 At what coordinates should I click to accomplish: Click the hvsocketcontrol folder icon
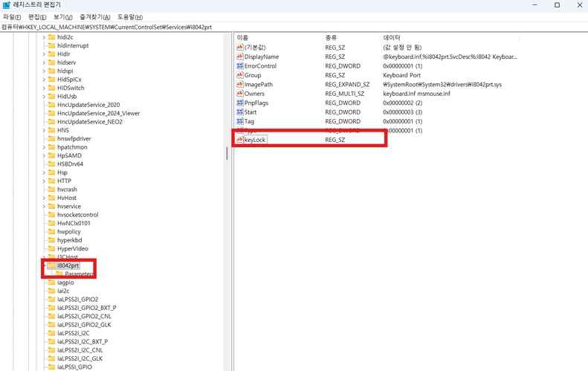coord(52,215)
